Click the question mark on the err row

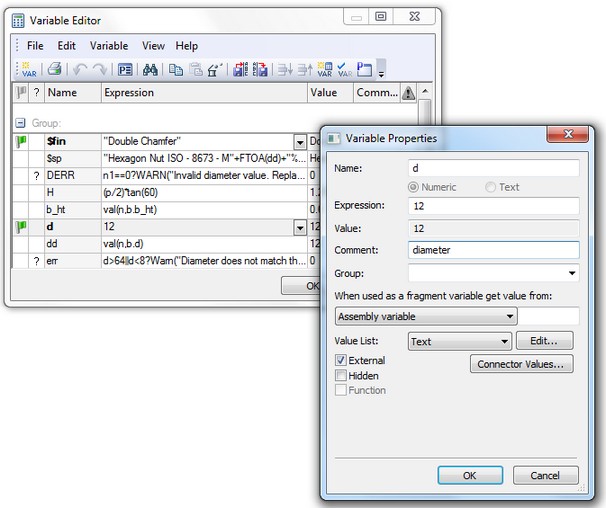coord(36,261)
